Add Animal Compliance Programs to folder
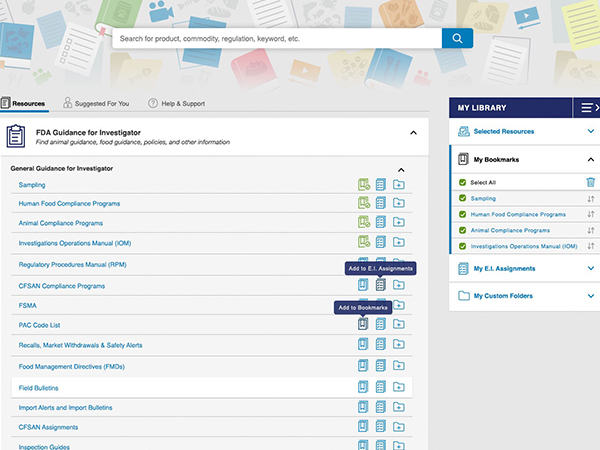Screen dimensions: 600x450 click(x=399, y=222)
